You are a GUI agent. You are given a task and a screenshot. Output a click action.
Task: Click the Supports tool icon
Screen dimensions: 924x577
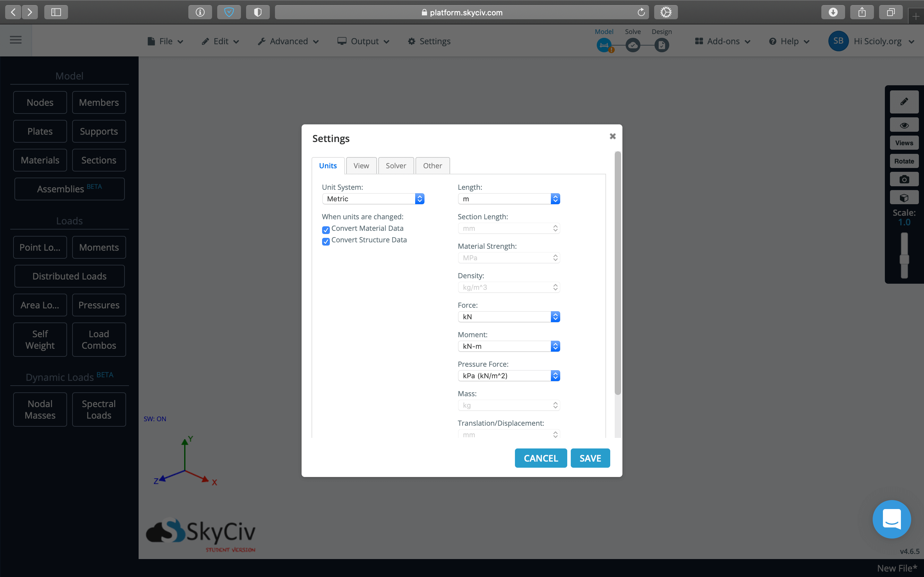[x=98, y=131]
